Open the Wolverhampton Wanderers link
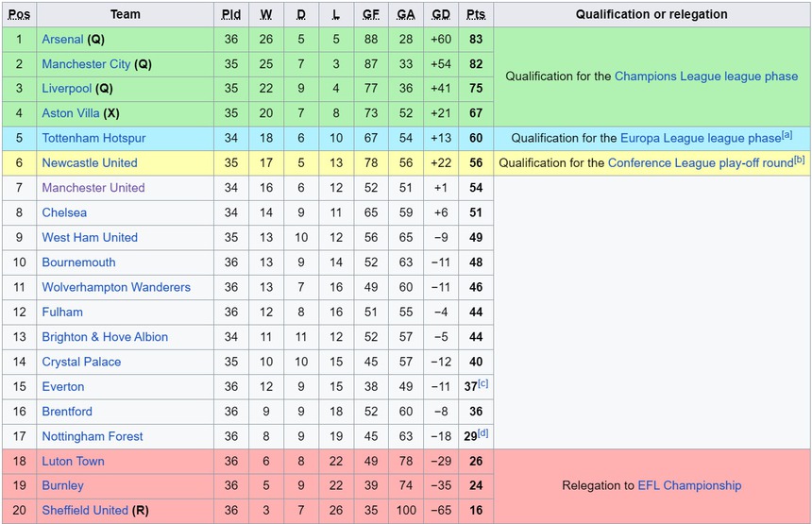812x524 pixels. [x=115, y=287]
